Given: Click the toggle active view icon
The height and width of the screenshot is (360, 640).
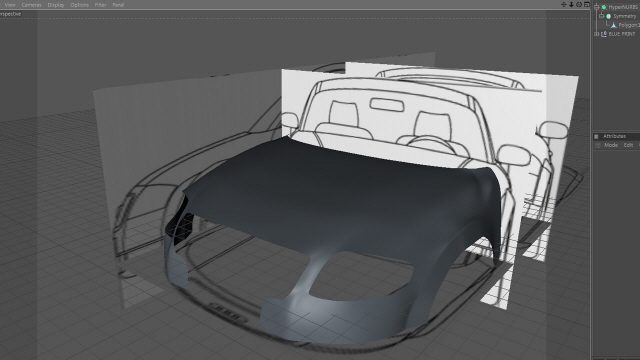Looking at the screenshot, I should click(587, 4).
